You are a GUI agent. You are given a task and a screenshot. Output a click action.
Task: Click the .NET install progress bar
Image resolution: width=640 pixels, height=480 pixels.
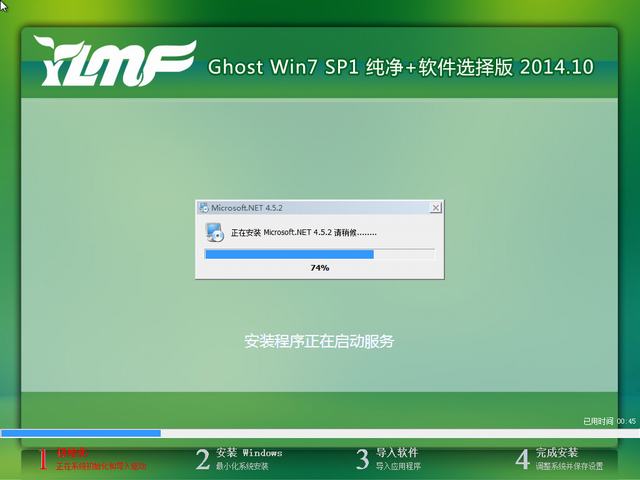point(319,255)
